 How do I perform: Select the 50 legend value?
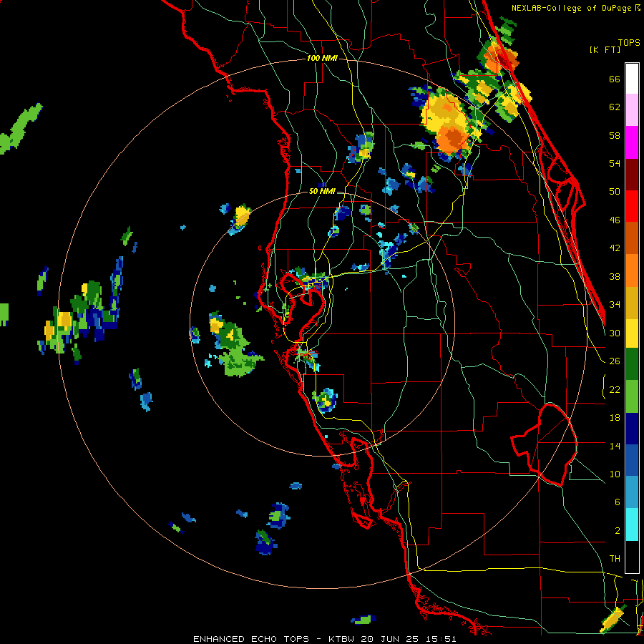point(615,191)
